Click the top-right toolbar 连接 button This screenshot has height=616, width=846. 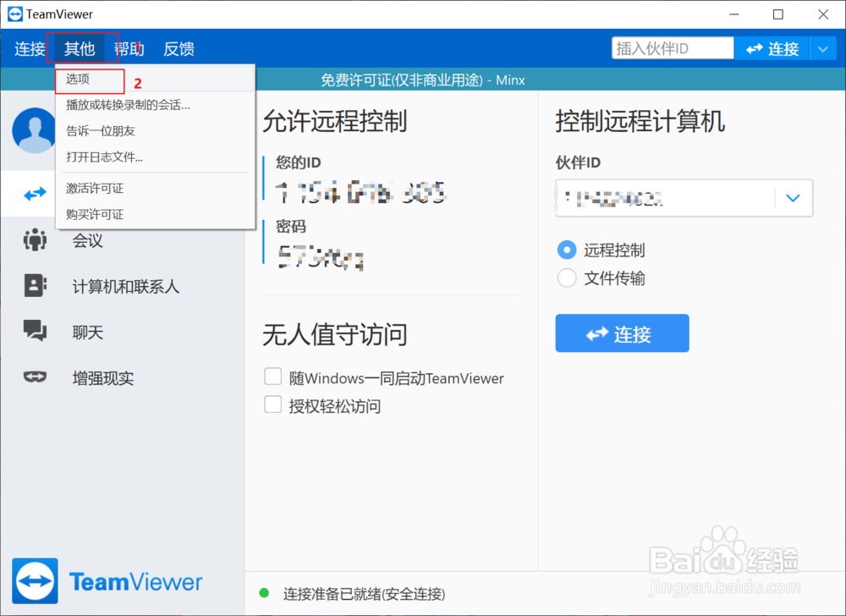tap(772, 49)
